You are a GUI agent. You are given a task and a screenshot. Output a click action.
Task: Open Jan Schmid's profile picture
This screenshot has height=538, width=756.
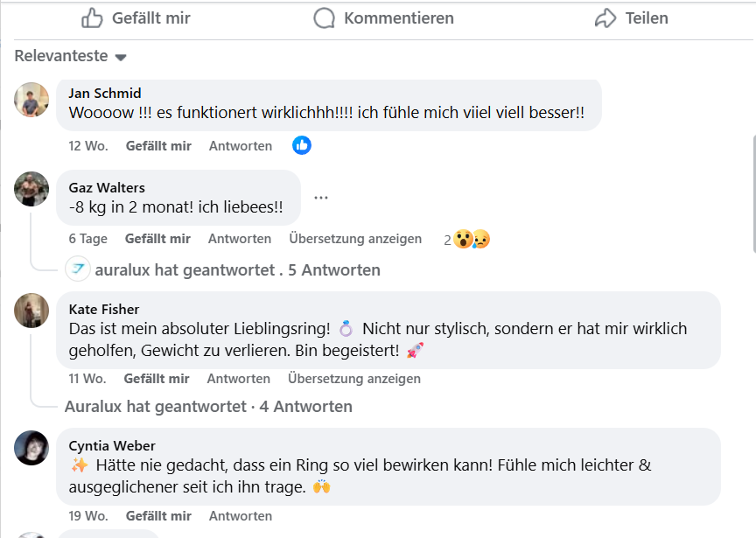(x=31, y=100)
